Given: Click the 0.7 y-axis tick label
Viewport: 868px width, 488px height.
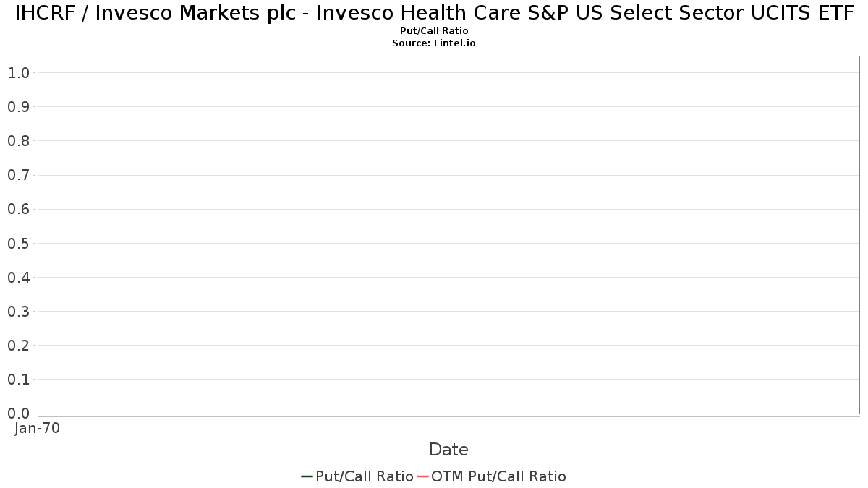Looking at the screenshot, I should pos(18,175).
